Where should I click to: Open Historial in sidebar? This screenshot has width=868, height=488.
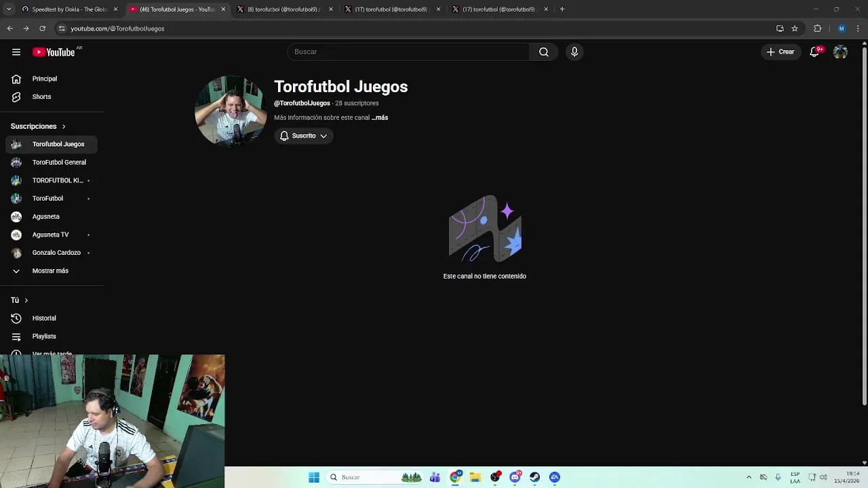point(52,319)
